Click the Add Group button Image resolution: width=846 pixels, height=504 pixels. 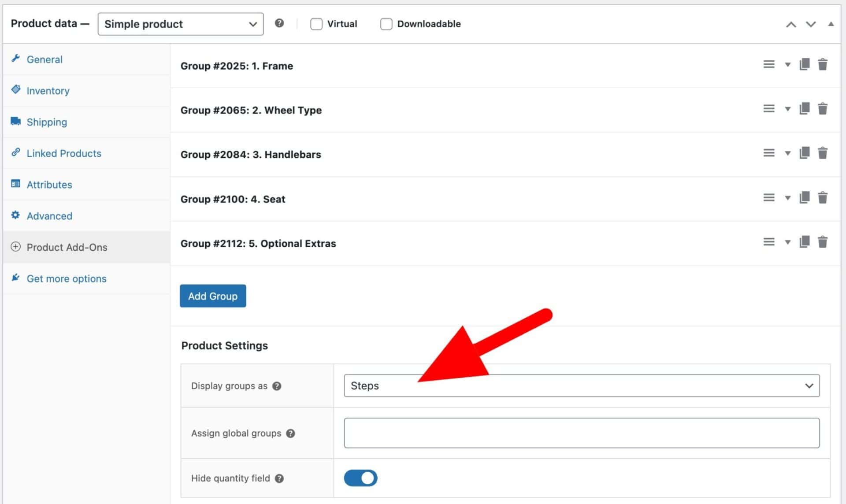pos(213,296)
